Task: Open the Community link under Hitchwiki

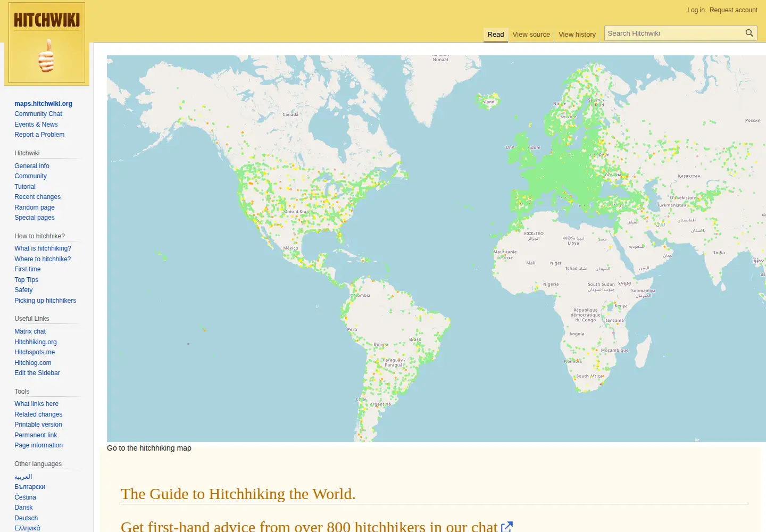Action: pos(30,176)
